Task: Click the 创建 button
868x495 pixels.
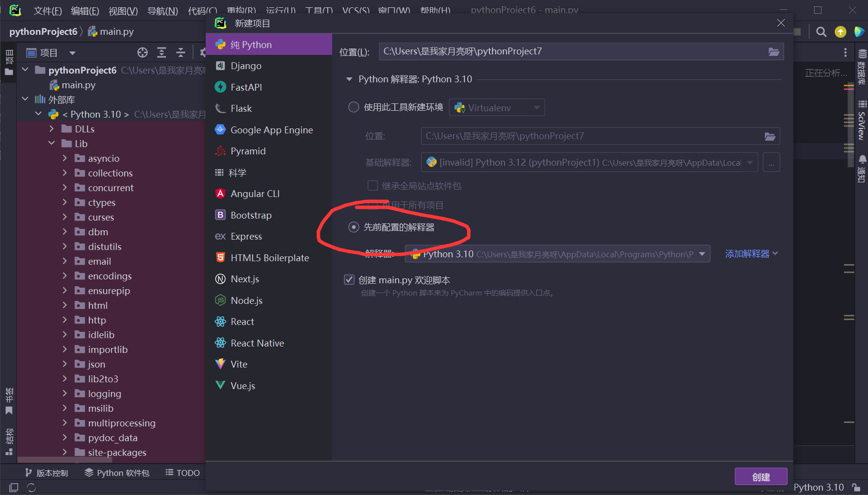Action: click(x=761, y=477)
